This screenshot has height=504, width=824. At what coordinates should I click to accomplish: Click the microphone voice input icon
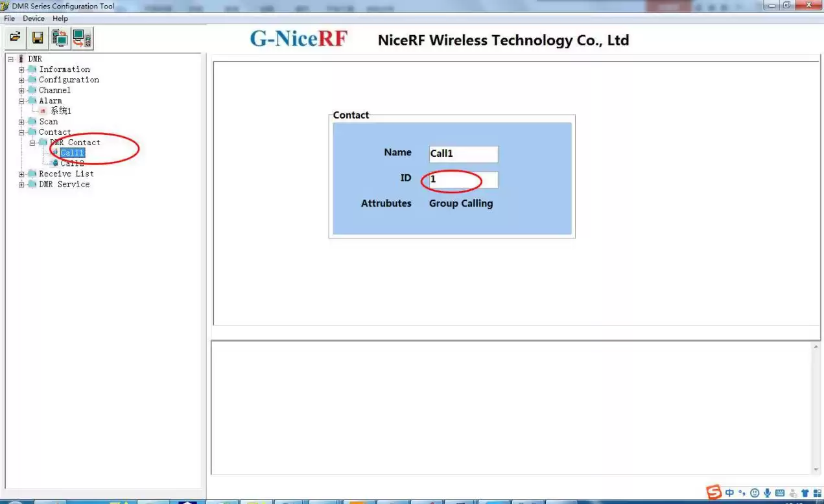[768, 494]
